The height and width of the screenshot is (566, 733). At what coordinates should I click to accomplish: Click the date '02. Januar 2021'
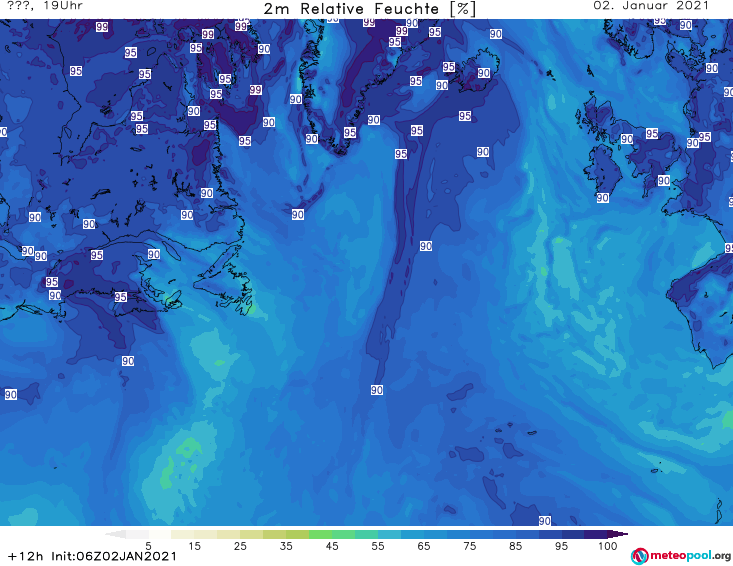[651, 6]
